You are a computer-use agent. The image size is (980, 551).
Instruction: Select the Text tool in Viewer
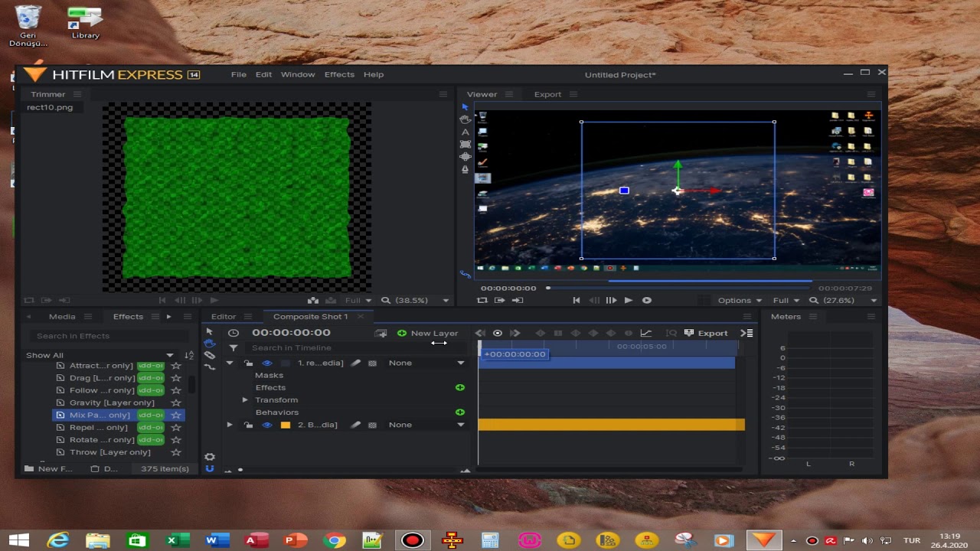click(465, 132)
